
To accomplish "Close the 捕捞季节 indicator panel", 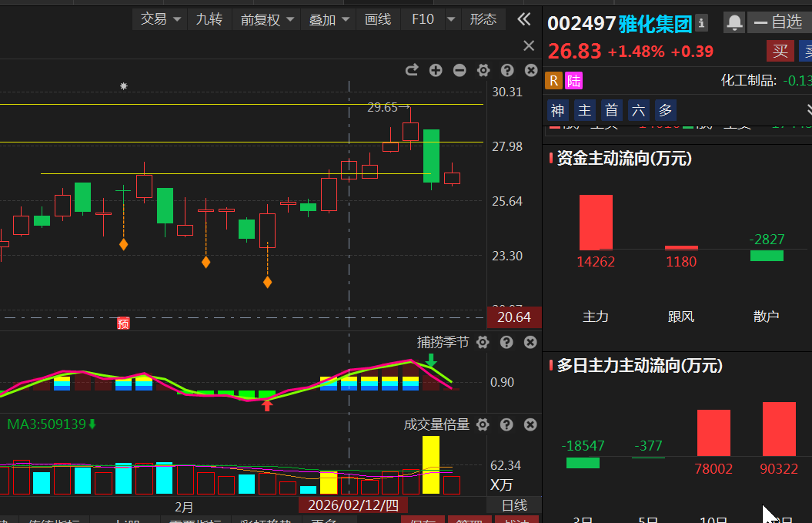I will click(x=530, y=342).
